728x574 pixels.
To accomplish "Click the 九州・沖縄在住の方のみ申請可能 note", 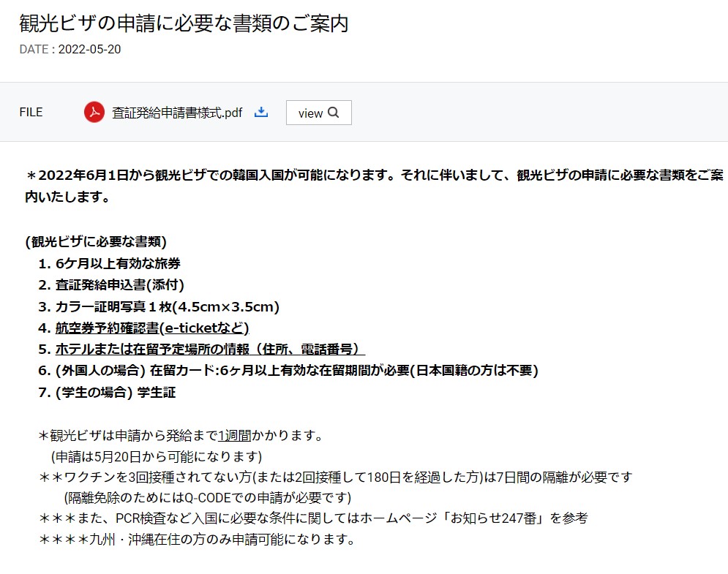I will (x=198, y=539).
